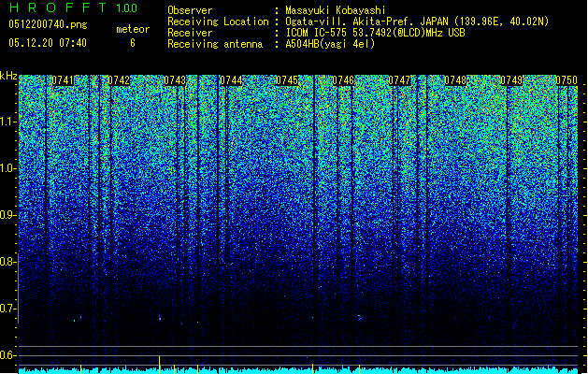This screenshot has width=588, height=374.
Task: Click the cyan signal level strip at bottom
Action: (298, 370)
